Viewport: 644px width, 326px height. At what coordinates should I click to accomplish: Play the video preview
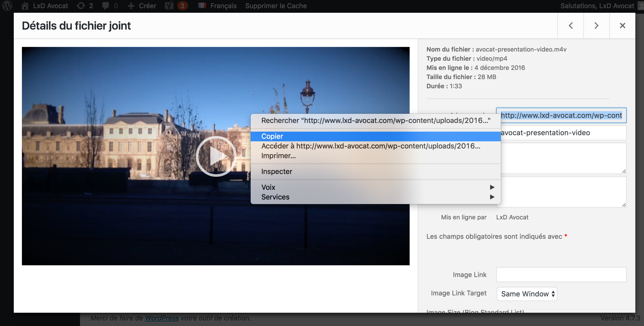[x=216, y=156]
